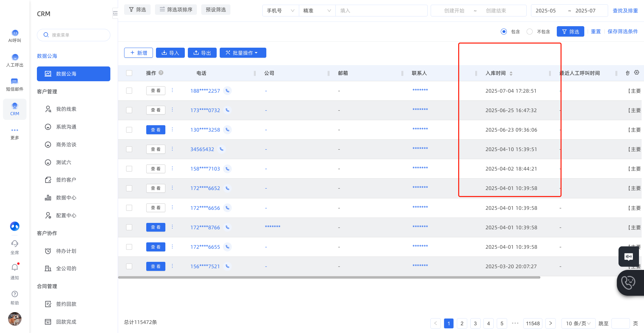Check the row for 173****0732
This screenshot has height=333, width=644.
tap(129, 110)
